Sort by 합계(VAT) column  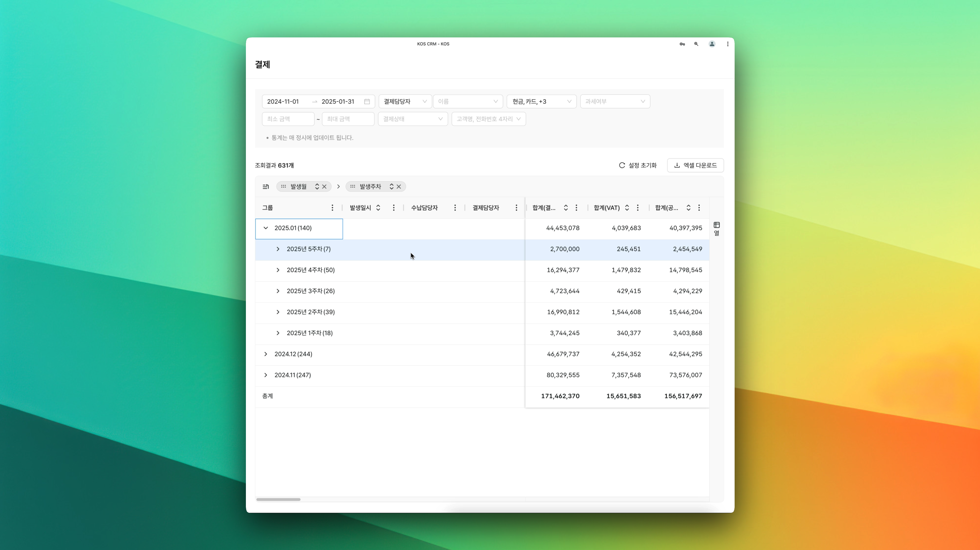coord(627,208)
